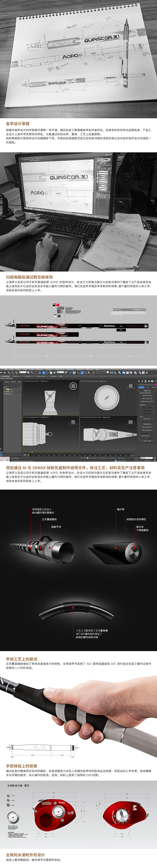Select the Select Object arrow tool
157x868 pixels.
[29, 373]
